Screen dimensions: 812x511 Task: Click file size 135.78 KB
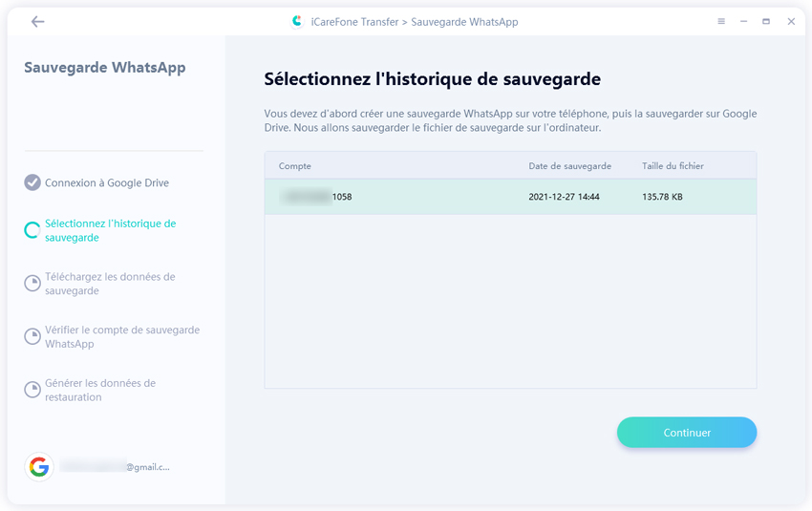point(662,197)
